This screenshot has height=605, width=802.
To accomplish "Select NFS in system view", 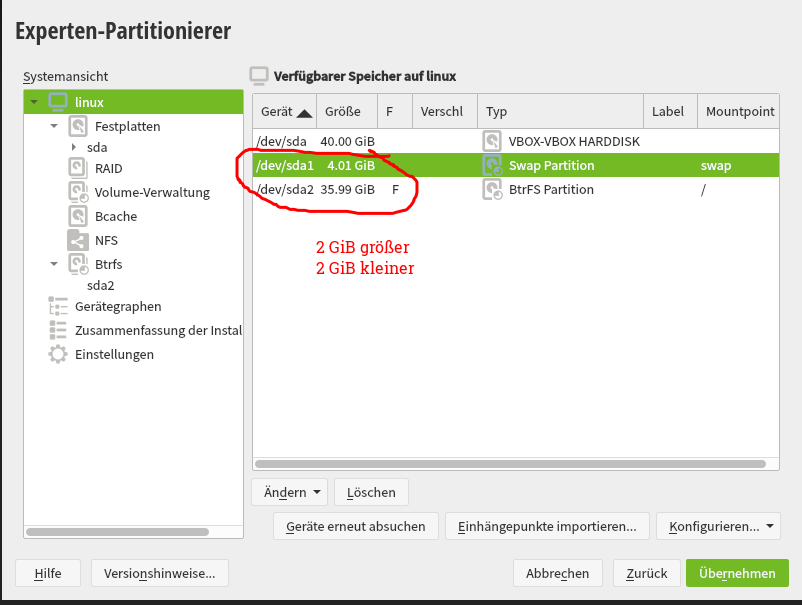I will pyautogui.click(x=106, y=240).
